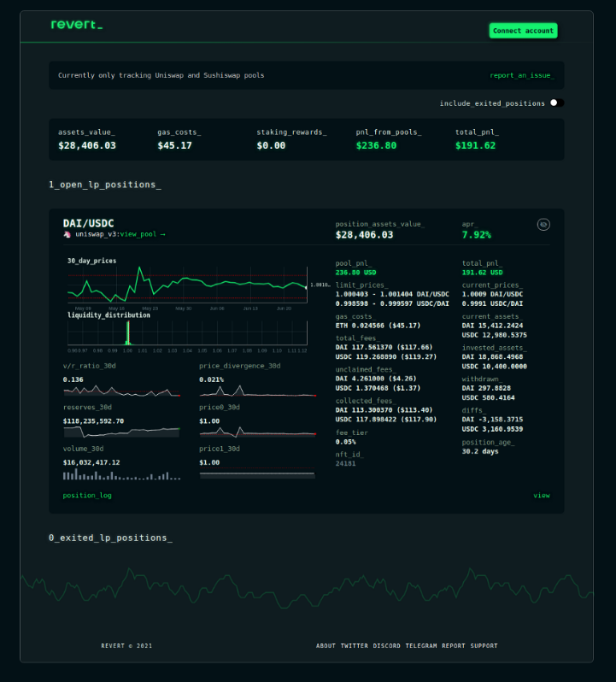Click the 1.0009 DAI/USDC current price
Viewport: 616px width, 682px height.
(x=492, y=295)
